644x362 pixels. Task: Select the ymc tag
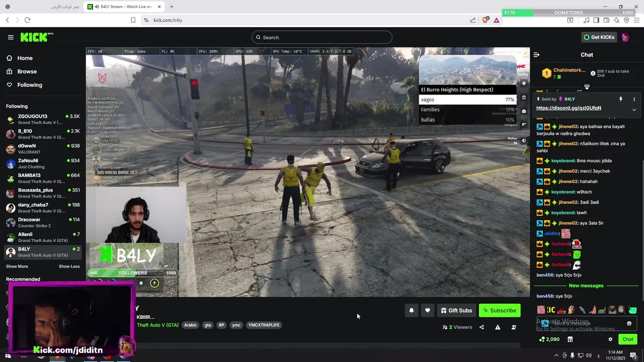coord(236,325)
